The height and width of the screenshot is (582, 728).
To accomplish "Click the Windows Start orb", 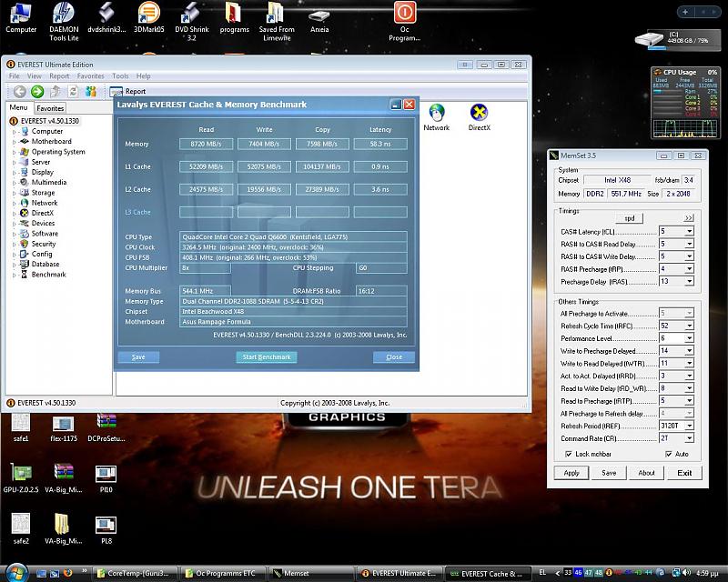I will pyautogui.click(x=16, y=572).
